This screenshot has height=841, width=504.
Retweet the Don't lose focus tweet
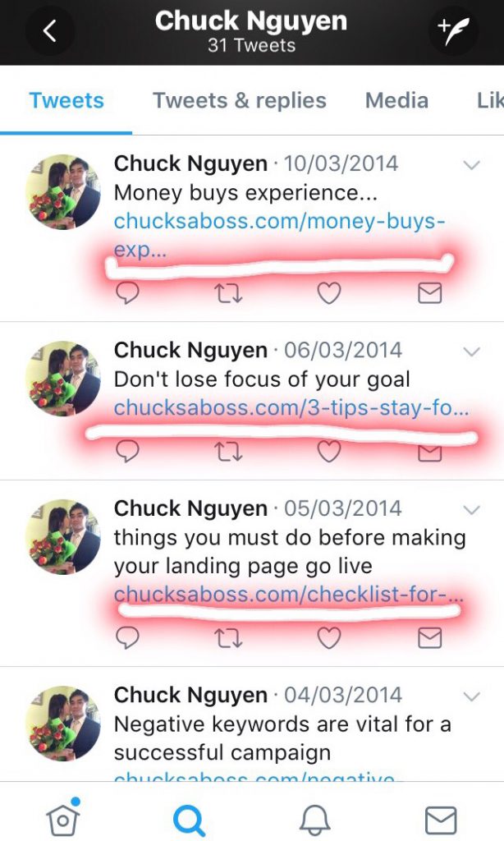pos(228,452)
